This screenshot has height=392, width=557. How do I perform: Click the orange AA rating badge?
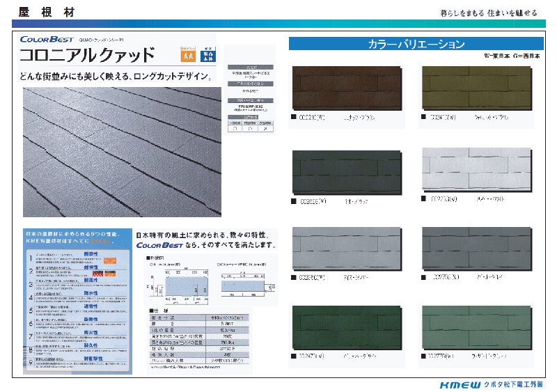[188, 54]
